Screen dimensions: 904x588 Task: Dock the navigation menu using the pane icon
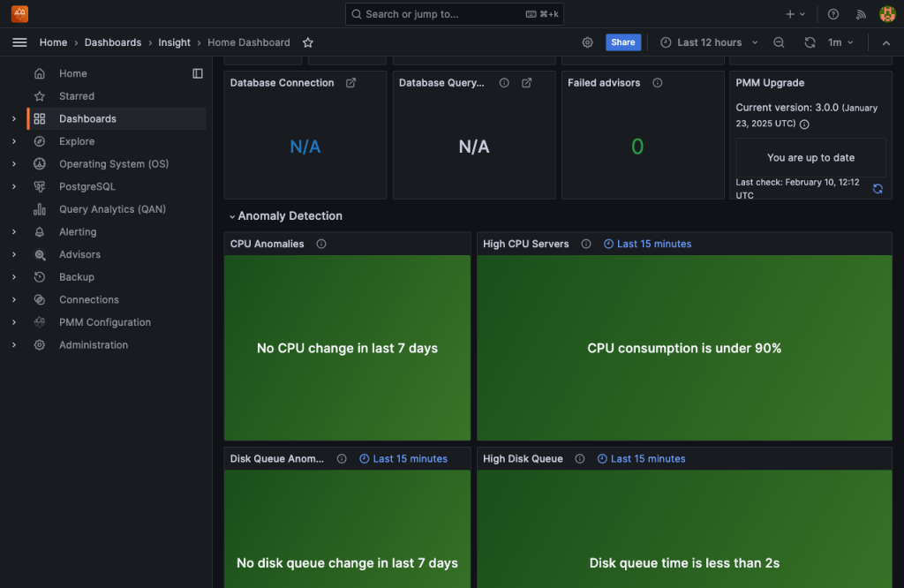pos(198,73)
